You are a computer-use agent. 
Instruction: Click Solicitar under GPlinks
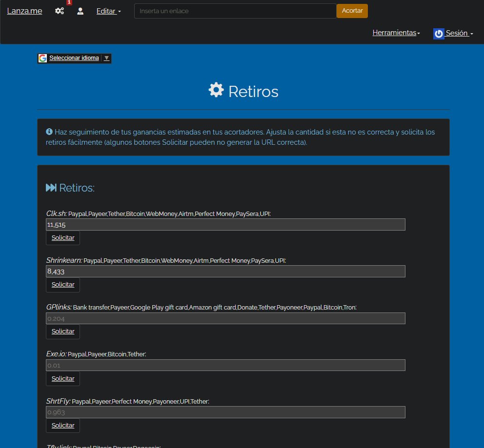click(63, 331)
